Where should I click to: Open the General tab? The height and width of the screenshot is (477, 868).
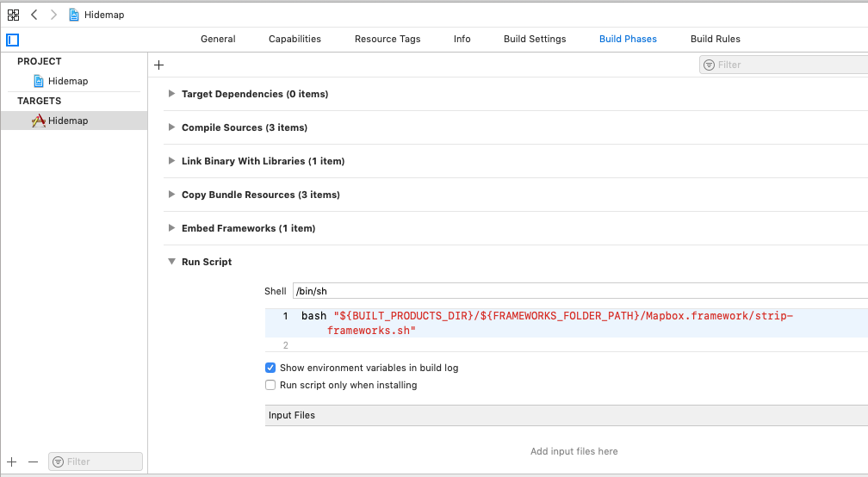(218, 39)
